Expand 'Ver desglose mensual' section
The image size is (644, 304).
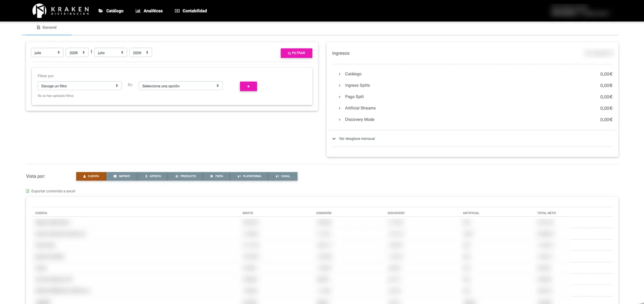(353, 139)
